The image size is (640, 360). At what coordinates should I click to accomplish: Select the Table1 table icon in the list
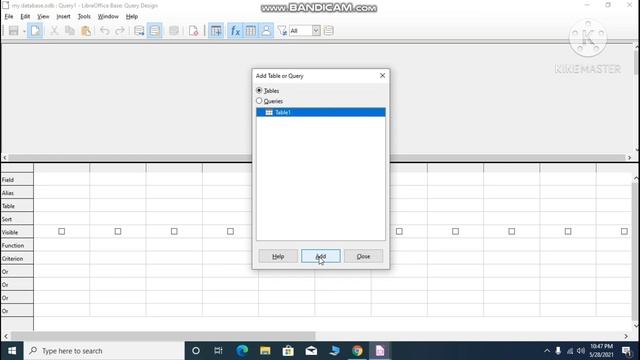pos(269,112)
